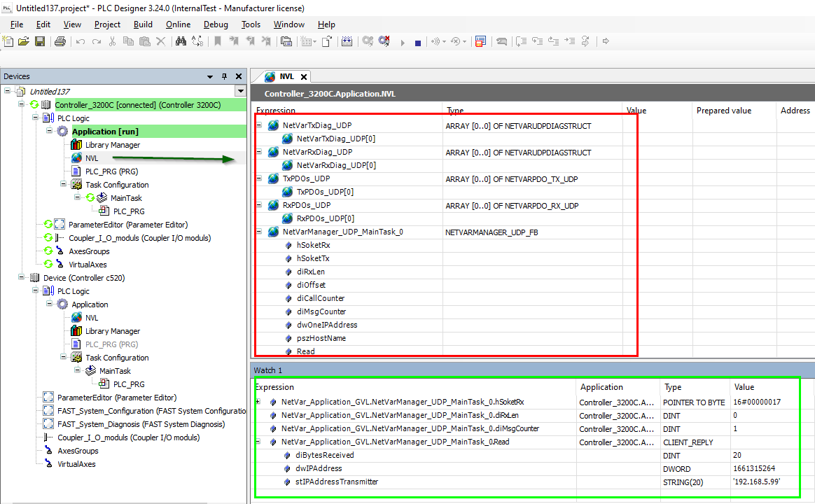Collapse the NetVarManager_UDP_MainTask_0 node
Image resolution: width=815 pixels, height=504 pixels.
(x=259, y=232)
